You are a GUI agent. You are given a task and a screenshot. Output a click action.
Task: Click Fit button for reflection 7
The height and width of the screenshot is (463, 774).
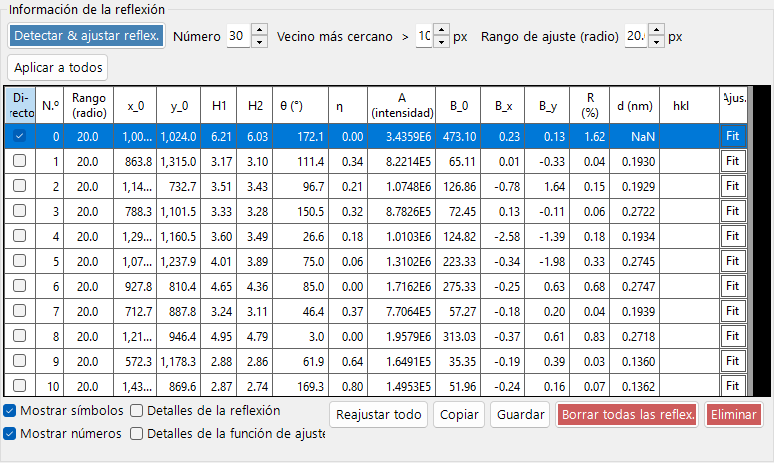click(733, 311)
